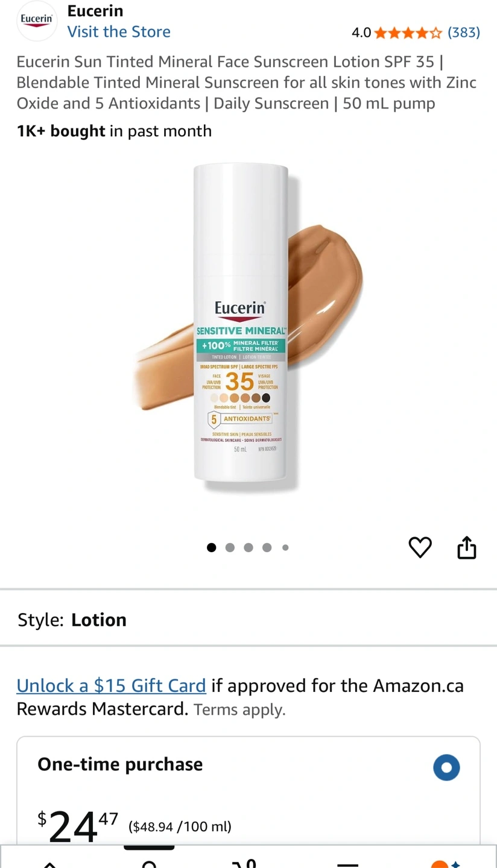This screenshot has height=868, width=497.
Task: Open Visit the Store link
Action: (119, 32)
